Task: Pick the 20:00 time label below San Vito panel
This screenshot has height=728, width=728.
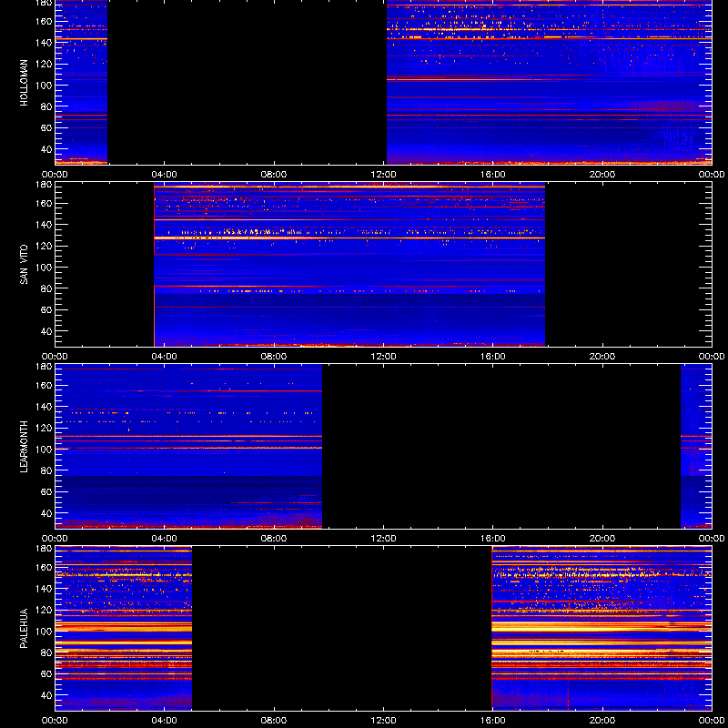Action: coord(602,357)
